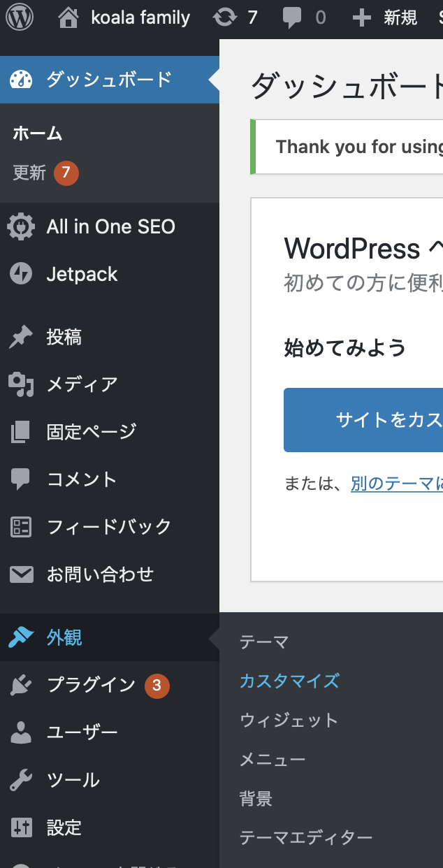Click the plug icon for プラグイン

[x=21, y=686]
